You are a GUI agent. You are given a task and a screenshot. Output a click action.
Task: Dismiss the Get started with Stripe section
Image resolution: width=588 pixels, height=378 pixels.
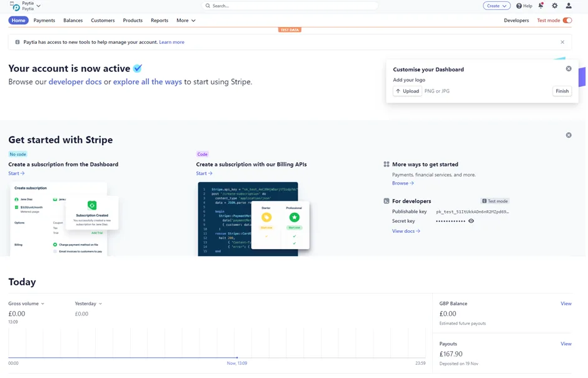click(x=569, y=135)
